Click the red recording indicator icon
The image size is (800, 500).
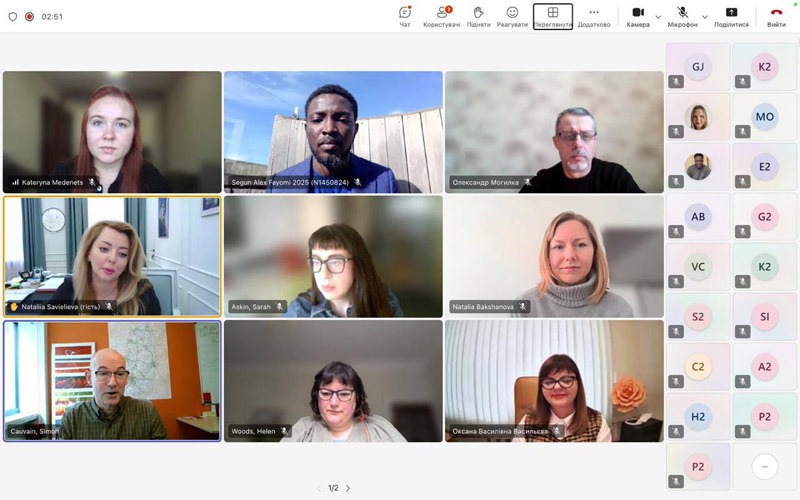[x=29, y=16]
